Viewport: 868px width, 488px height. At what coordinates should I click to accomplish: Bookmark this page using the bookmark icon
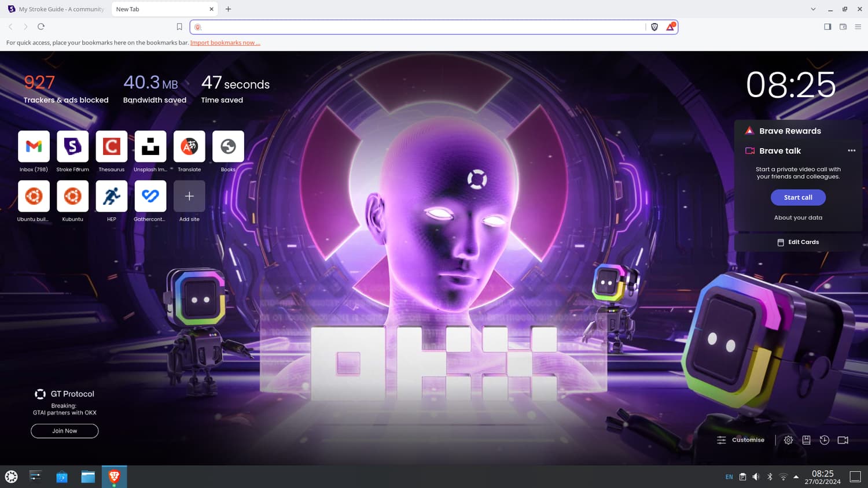(x=179, y=27)
